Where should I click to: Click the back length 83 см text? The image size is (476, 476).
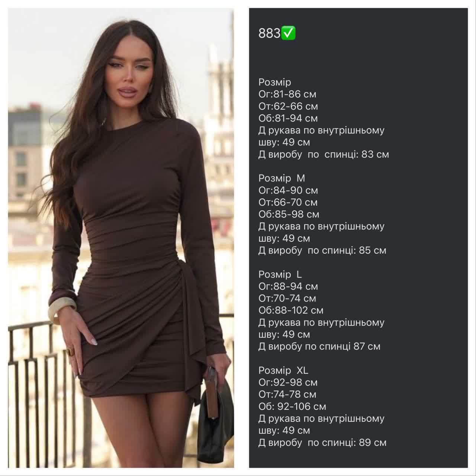[x=324, y=154]
